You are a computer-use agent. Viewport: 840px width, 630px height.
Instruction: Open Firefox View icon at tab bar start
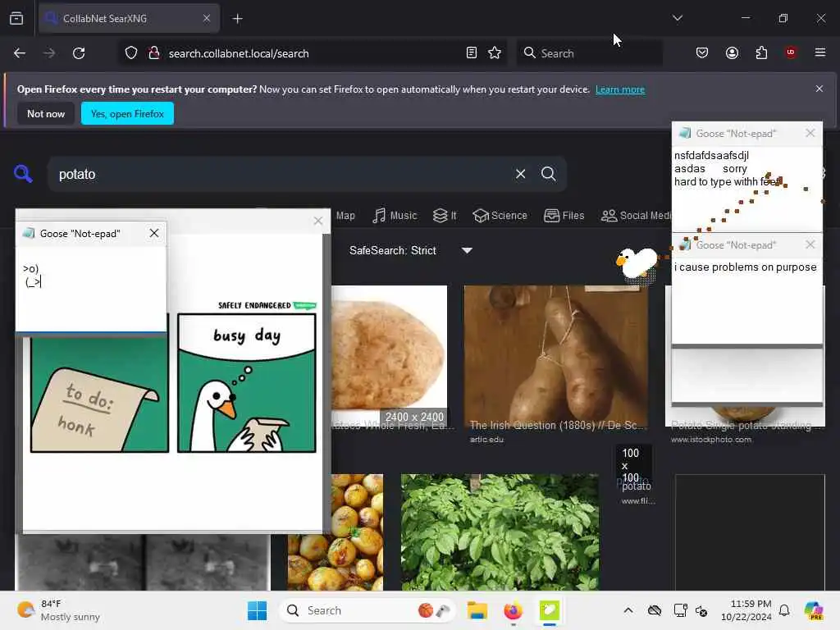(16, 18)
